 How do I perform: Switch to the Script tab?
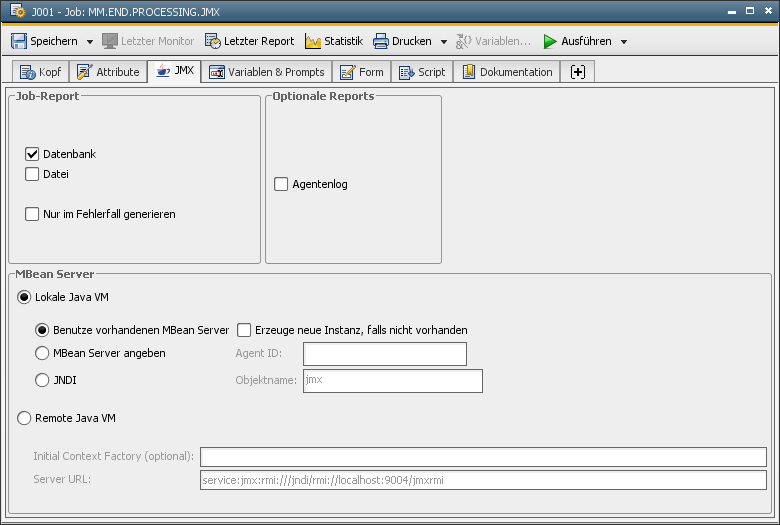(x=422, y=72)
